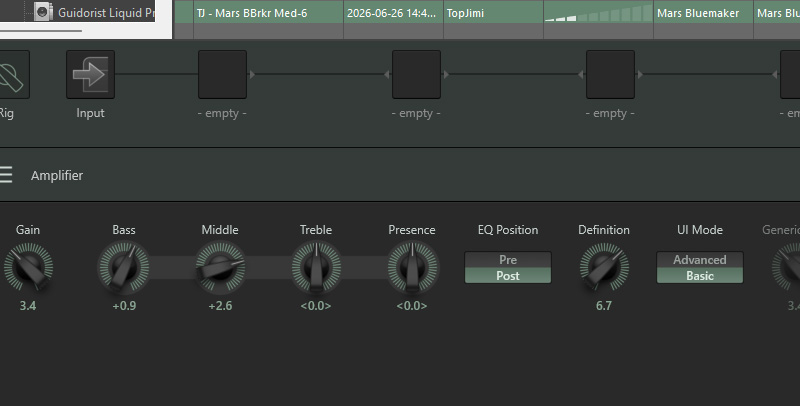This screenshot has width=800, height=406.
Task: Click the Mars Bluemaker cell
Action: pyautogui.click(x=703, y=13)
